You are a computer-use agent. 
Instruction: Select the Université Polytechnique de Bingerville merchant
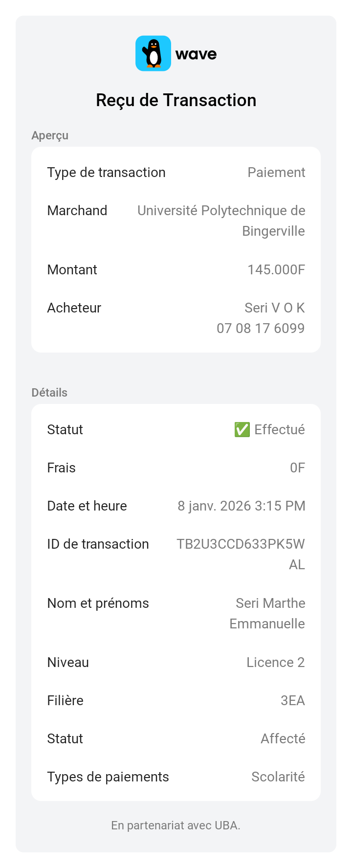[x=221, y=221]
